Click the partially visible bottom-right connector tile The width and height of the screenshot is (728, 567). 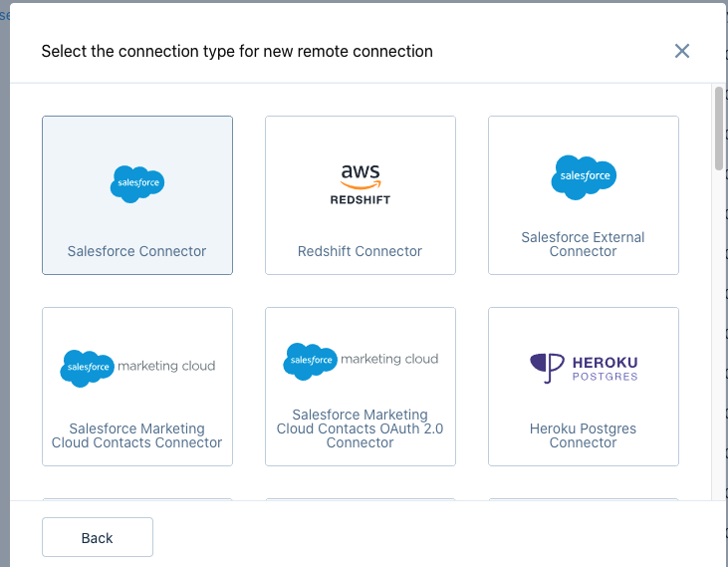click(584, 499)
